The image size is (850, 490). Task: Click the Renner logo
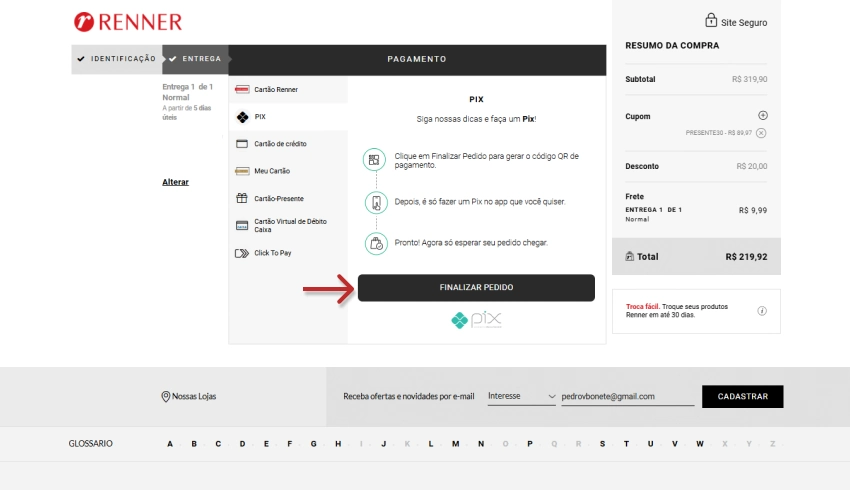click(x=128, y=22)
